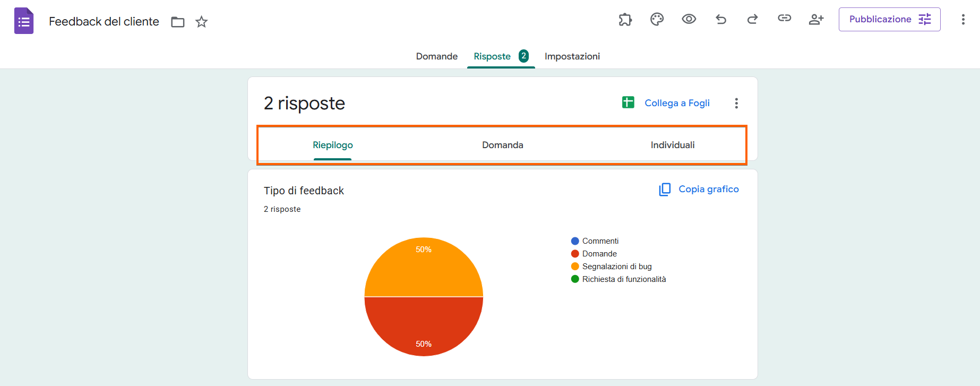Open the Google Forms home icon
Screen dimensions: 980x386
coord(24,21)
